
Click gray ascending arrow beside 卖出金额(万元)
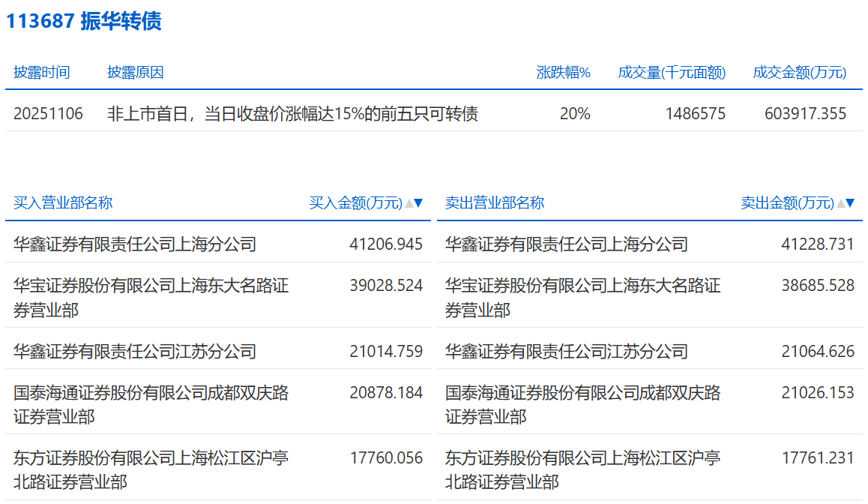pyautogui.click(x=840, y=203)
